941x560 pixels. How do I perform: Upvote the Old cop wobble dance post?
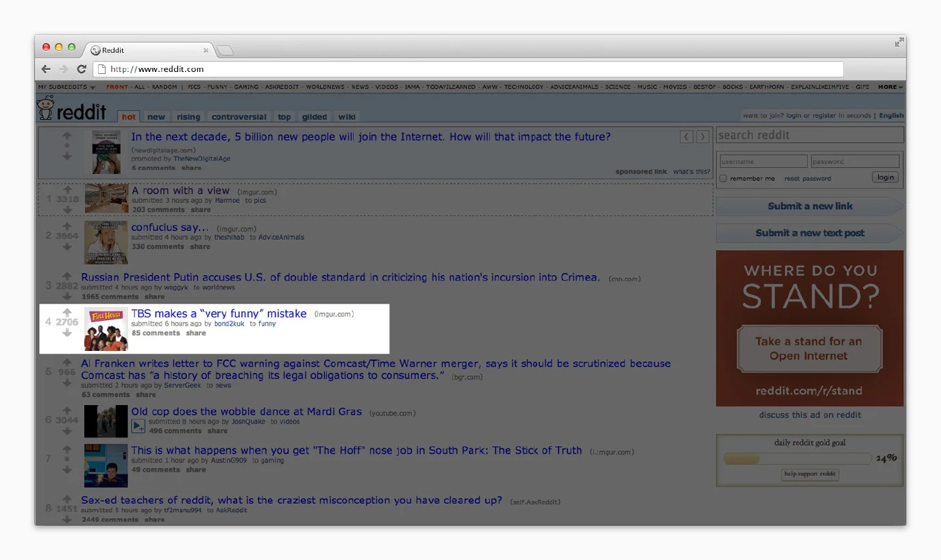[x=67, y=410]
